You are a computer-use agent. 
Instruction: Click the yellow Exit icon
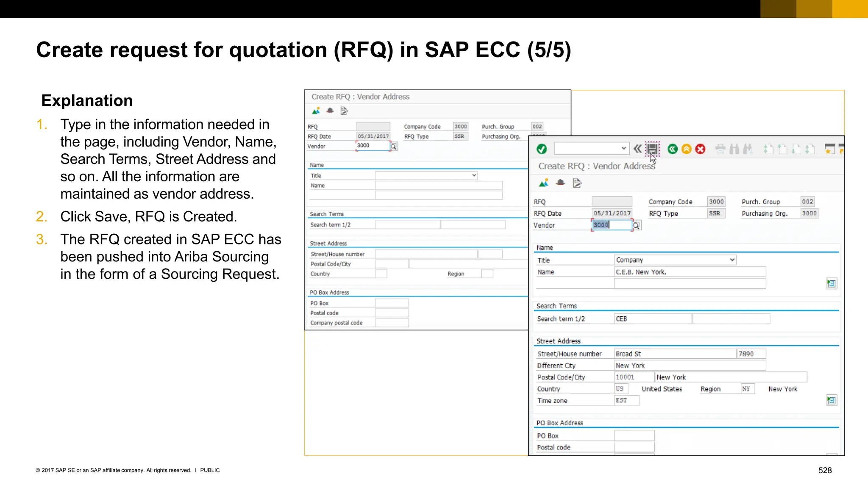tap(687, 149)
